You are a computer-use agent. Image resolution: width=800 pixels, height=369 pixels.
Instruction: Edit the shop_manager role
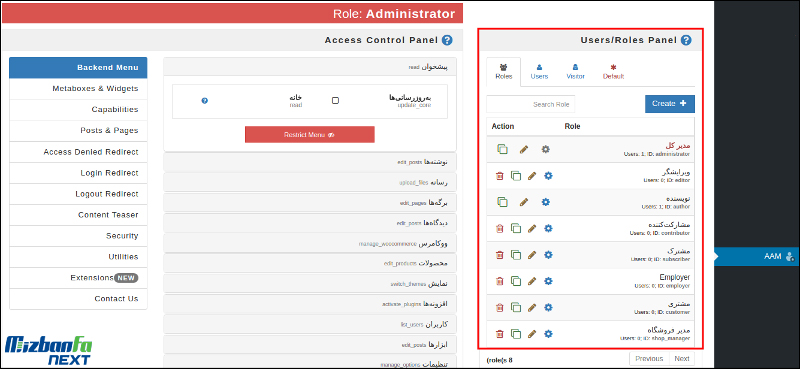click(532, 334)
